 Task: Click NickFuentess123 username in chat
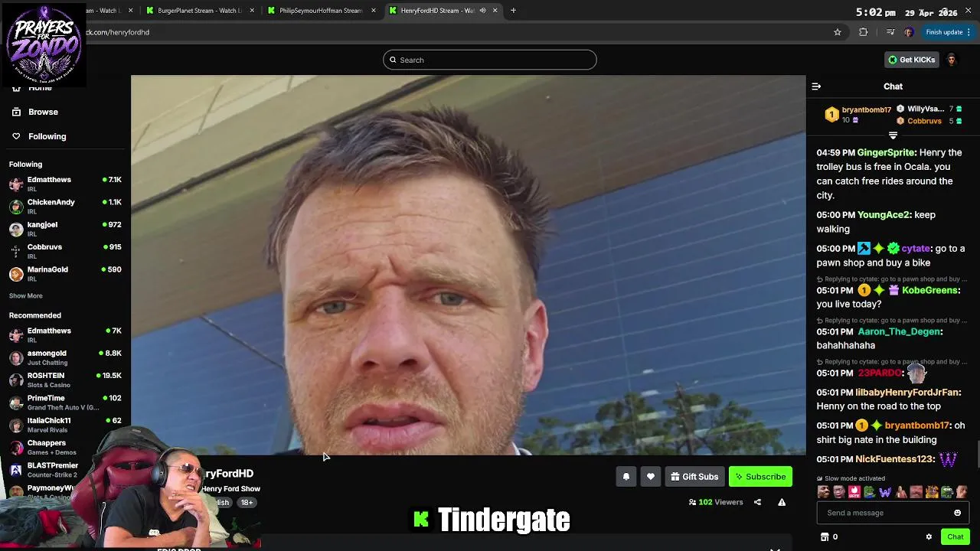click(893, 459)
